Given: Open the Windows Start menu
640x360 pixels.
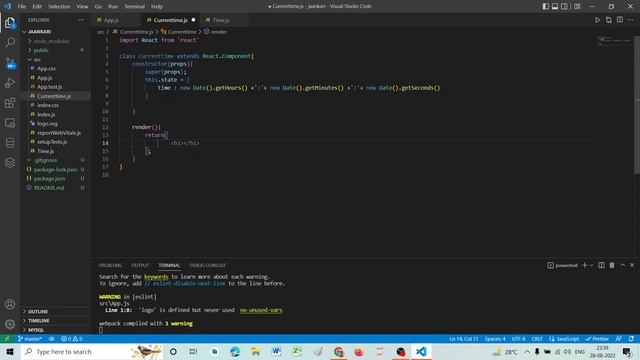Looking at the screenshot, I should point(10,351).
